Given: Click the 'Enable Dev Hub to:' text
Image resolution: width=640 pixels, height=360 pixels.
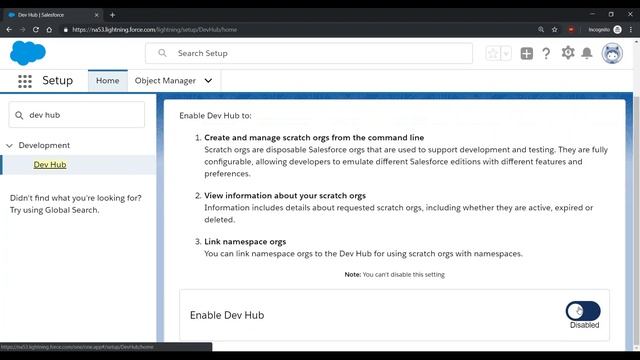Looking at the screenshot, I should pos(216,116).
